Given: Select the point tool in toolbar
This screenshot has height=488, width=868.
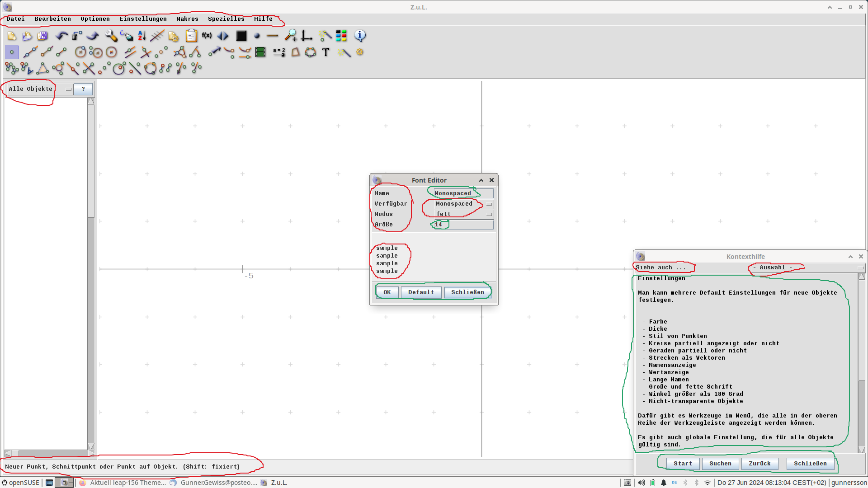Looking at the screenshot, I should tap(12, 52).
